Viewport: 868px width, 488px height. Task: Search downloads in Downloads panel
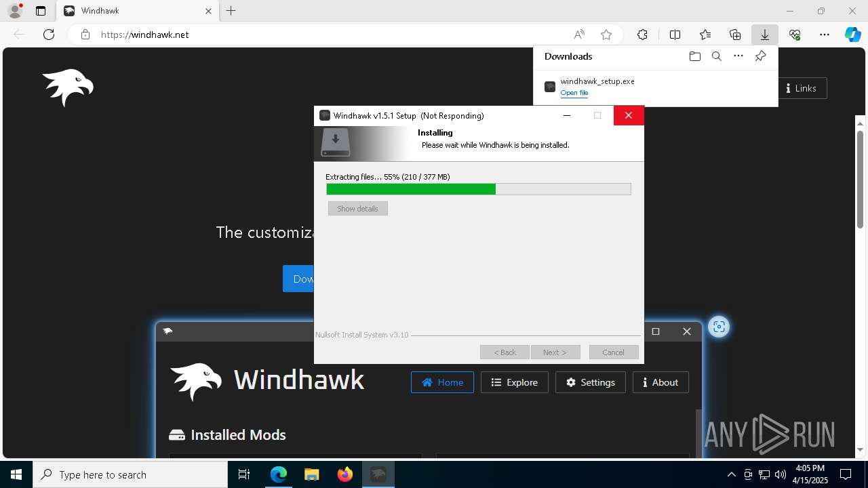pos(716,56)
